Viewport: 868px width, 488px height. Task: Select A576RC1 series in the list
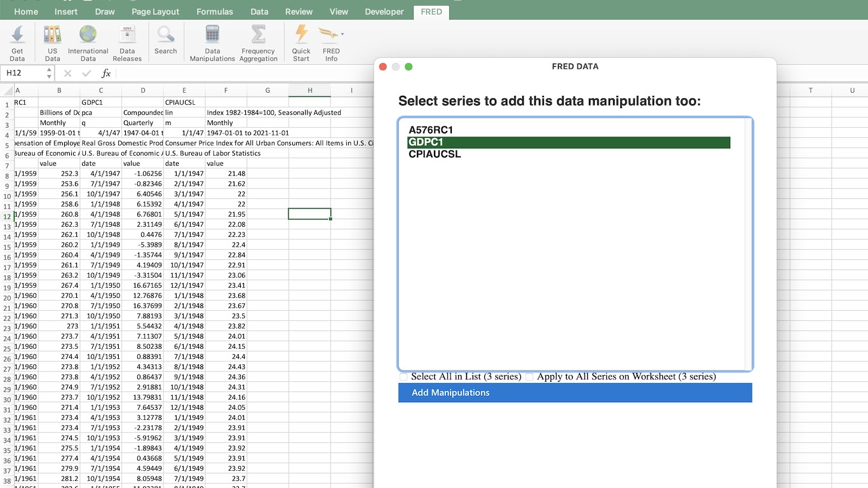pyautogui.click(x=431, y=130)
